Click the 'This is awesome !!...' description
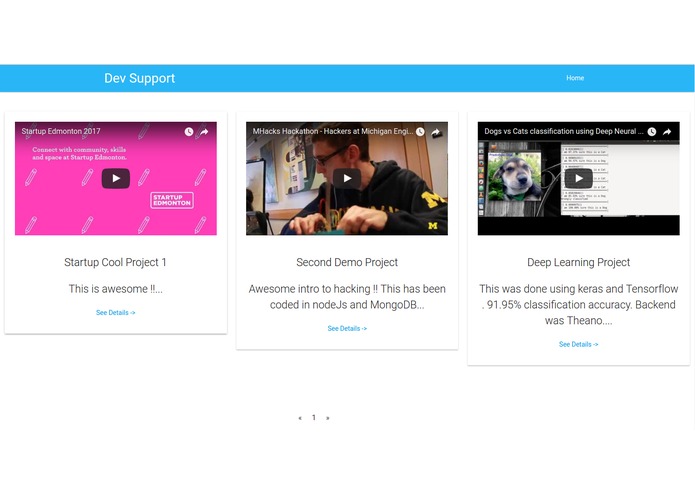 click(x=116, y=289)
